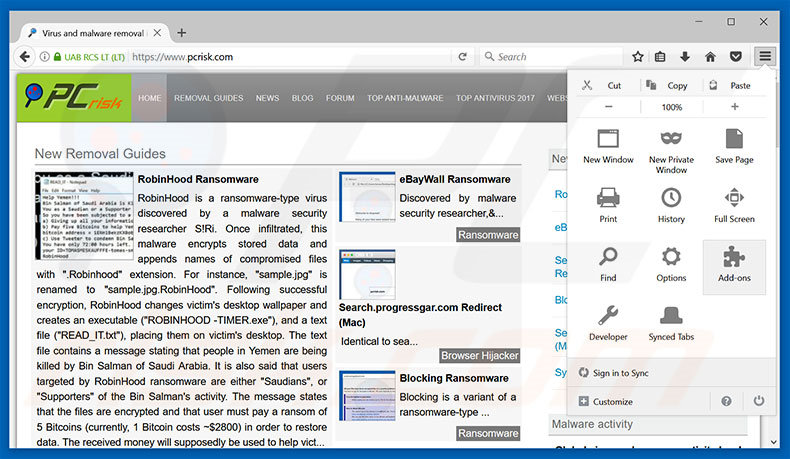Paste from the menu panel
The image size is (790, 459).
click(731, 85)
